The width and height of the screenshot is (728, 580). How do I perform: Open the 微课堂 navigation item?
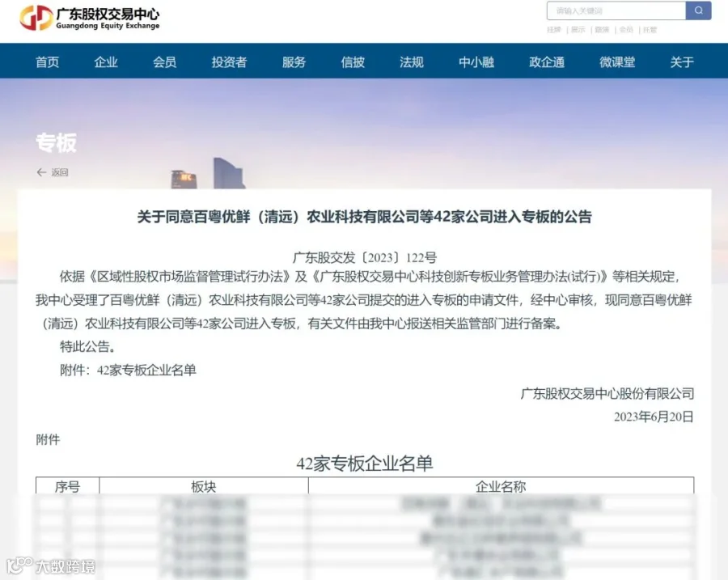[617, 61]
